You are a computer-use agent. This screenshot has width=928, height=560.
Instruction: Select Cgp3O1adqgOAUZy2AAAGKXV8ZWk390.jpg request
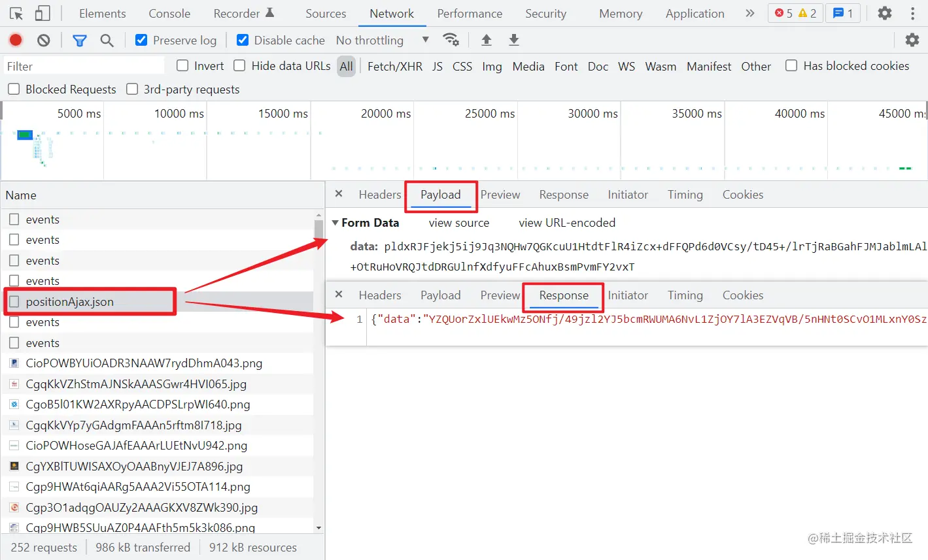tap(157, 507)
